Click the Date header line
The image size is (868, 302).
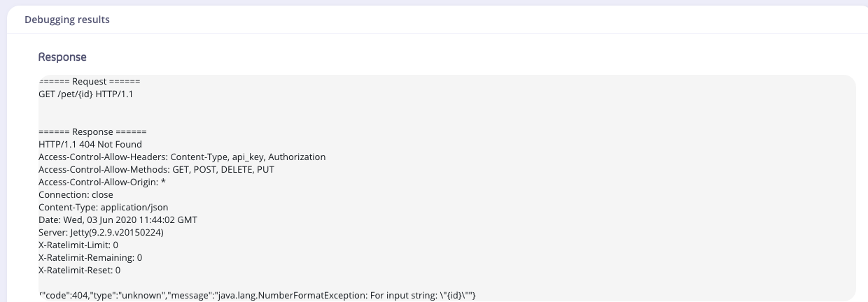(118, 220)
